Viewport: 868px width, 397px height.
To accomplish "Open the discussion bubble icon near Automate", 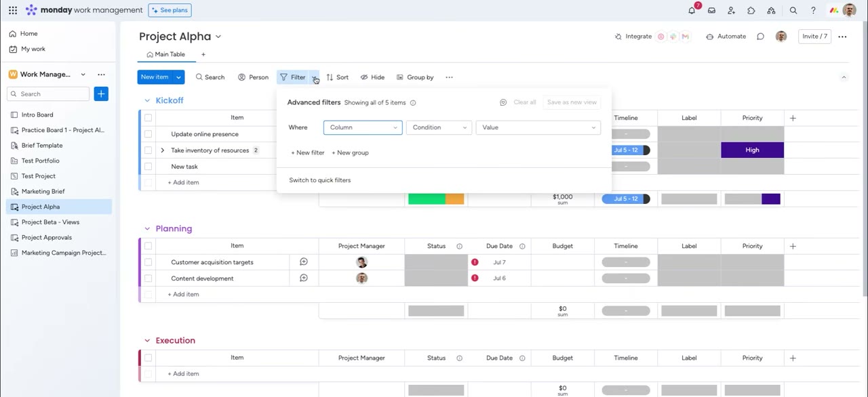I will pyautogui.click(x=760, y=37).
